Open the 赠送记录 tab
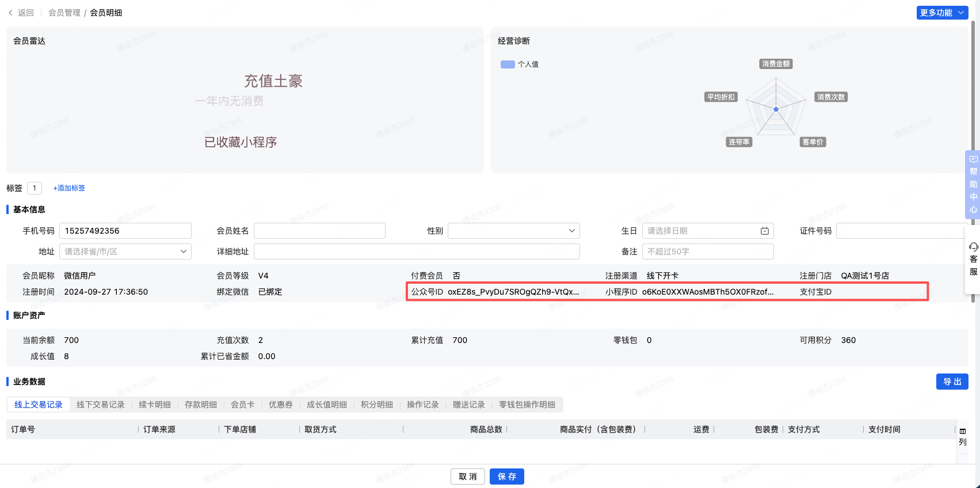This screenshot has width=980, height=488. pyautogui.click(x=469, y=405)
